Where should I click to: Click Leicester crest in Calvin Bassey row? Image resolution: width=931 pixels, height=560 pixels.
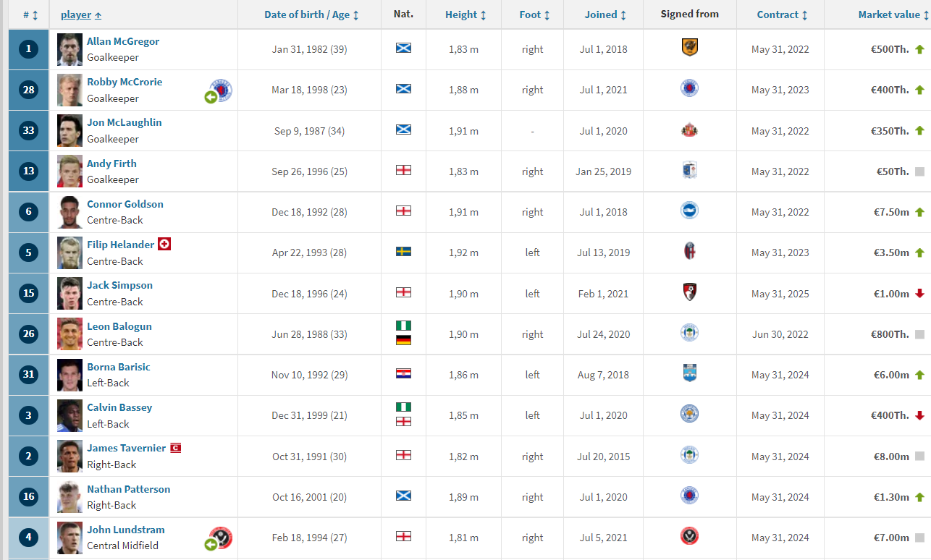tap(689, 415)
